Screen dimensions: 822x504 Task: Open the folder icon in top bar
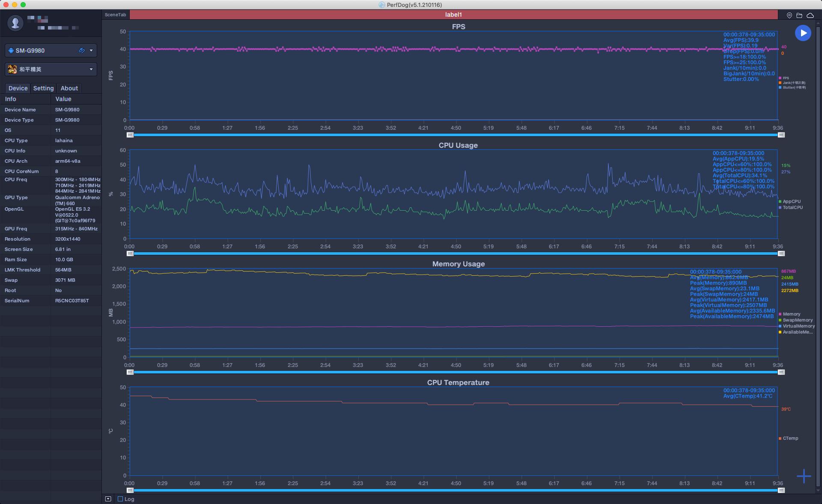(799, 15)
